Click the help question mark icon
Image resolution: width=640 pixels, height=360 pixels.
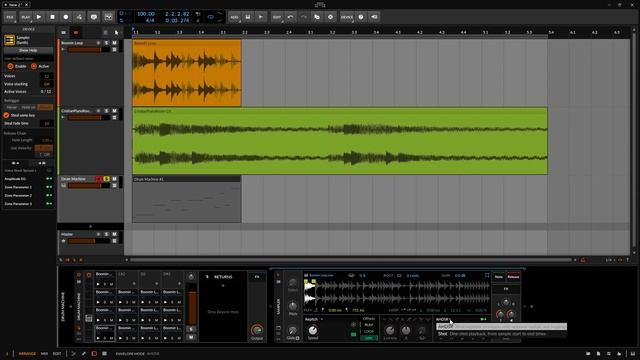click(x=361, y=17)
